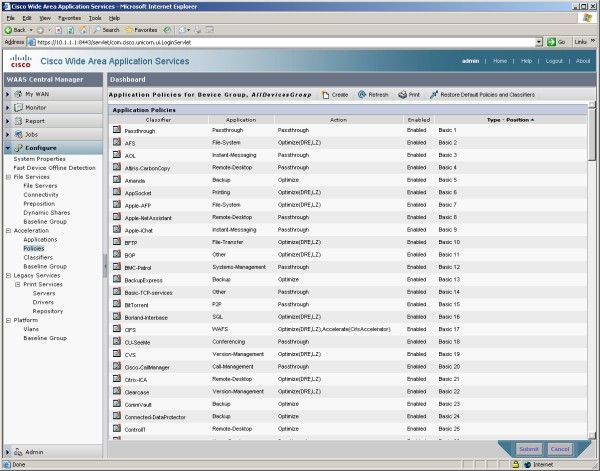Select the Passthrough classifier name

pos(140,131)
